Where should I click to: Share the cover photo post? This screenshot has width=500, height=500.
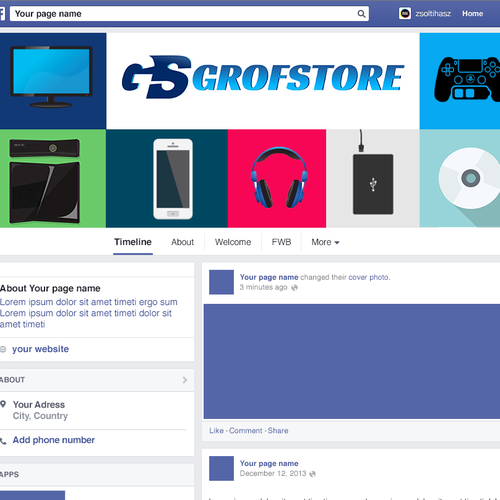pyautogui.click(x=278, y=431)
